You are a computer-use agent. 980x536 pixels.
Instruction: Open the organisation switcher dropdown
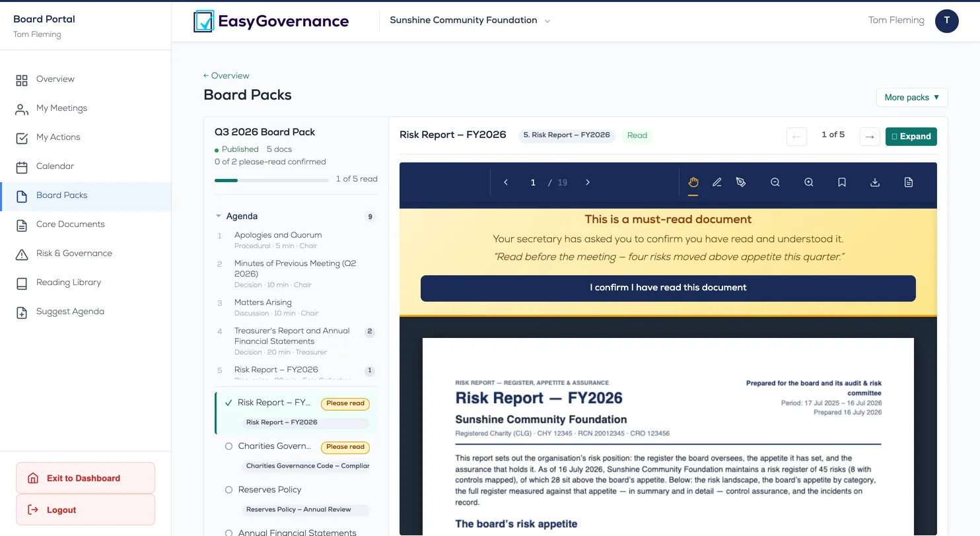coord(470,20)
